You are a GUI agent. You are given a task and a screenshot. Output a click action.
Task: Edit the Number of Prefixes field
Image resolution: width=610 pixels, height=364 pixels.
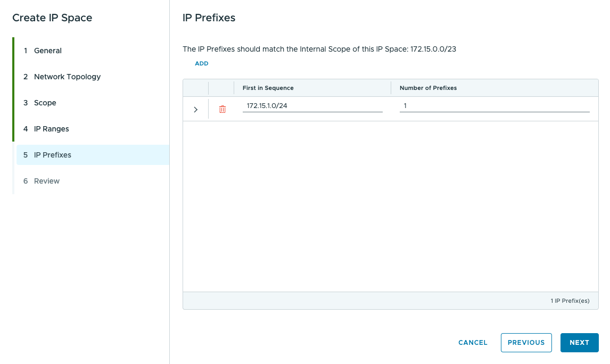pyautogui.click(x=494, y=106)
